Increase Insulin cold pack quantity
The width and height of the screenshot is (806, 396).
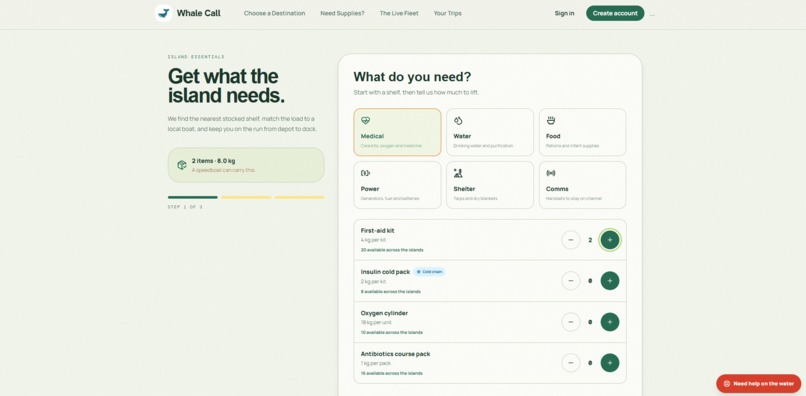610,281
